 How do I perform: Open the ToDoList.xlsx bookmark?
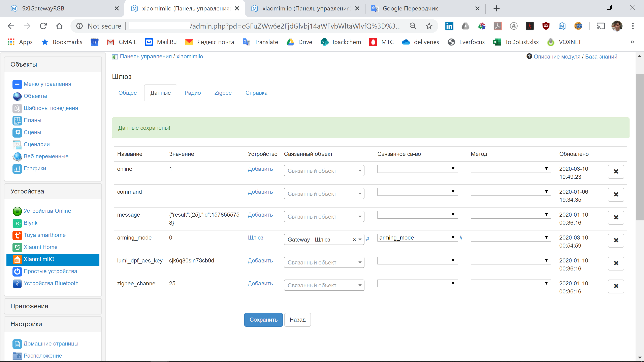point(516,42)
